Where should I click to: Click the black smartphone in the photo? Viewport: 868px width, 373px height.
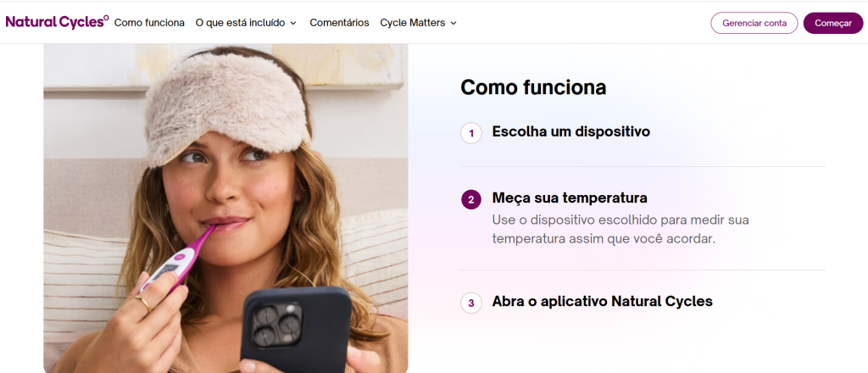pyautogui.click(x=297, y=329)
